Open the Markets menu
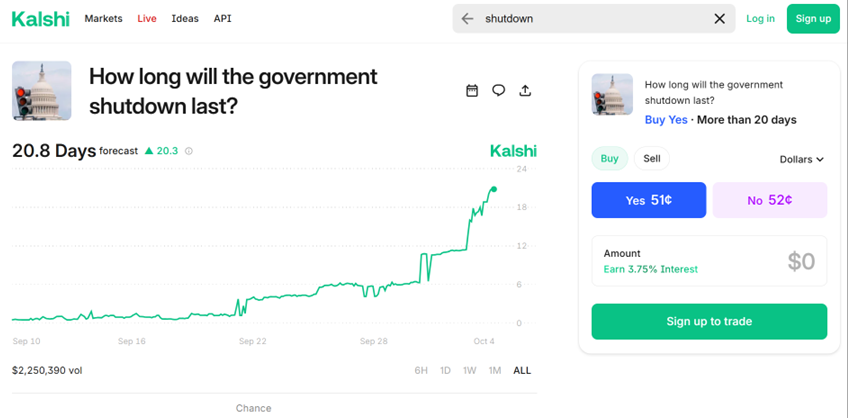 pyautogui.click(x=104, y=18)
